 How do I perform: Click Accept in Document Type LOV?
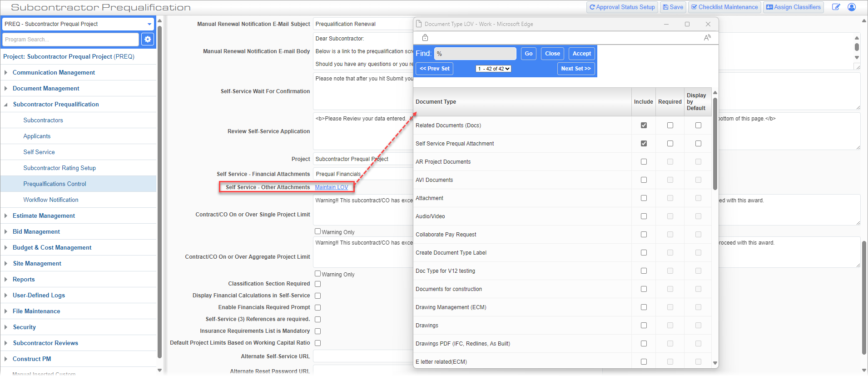coord(581,54)
